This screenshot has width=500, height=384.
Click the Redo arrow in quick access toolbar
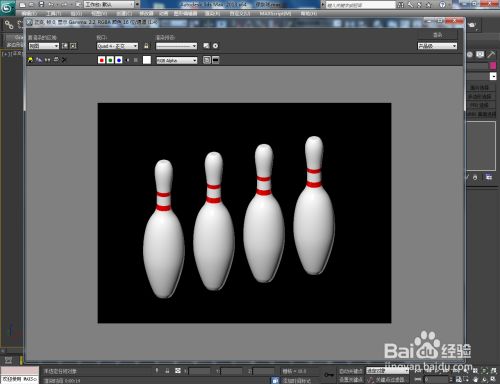point(64,5)
